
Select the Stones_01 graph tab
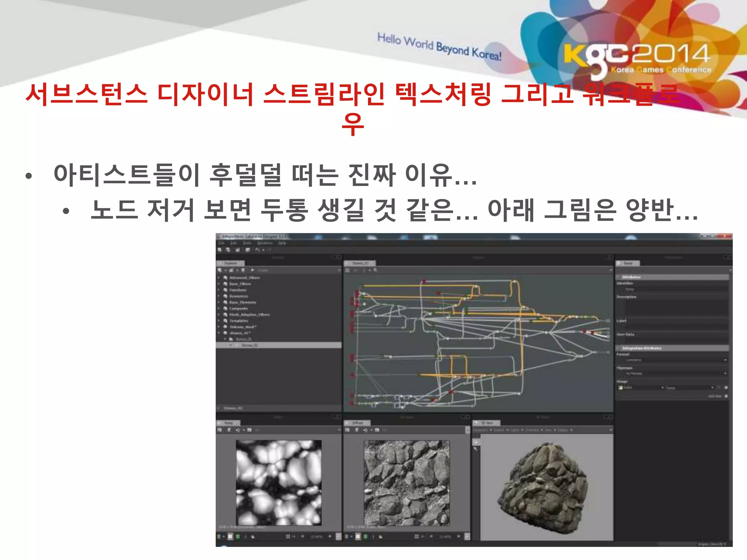click(x=360, y=263)
